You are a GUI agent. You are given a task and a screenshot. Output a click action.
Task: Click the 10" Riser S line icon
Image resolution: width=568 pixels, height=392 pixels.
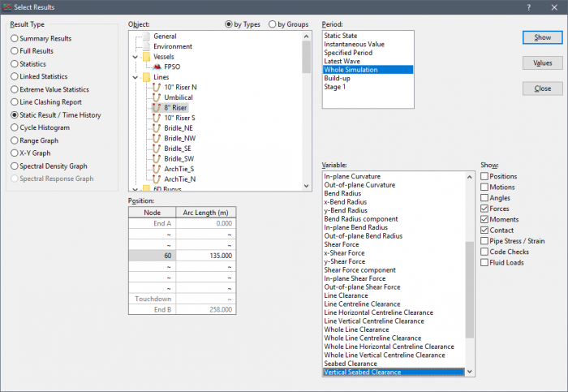157,118
